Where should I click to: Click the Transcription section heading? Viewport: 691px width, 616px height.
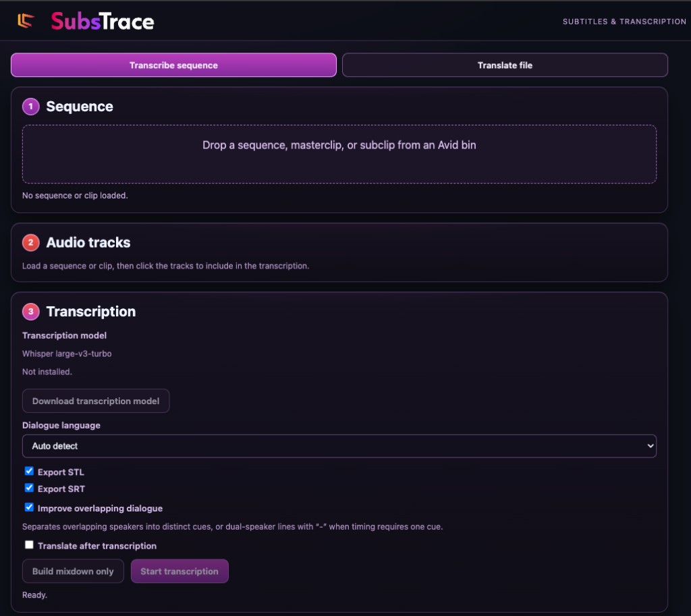pos(91,312)
